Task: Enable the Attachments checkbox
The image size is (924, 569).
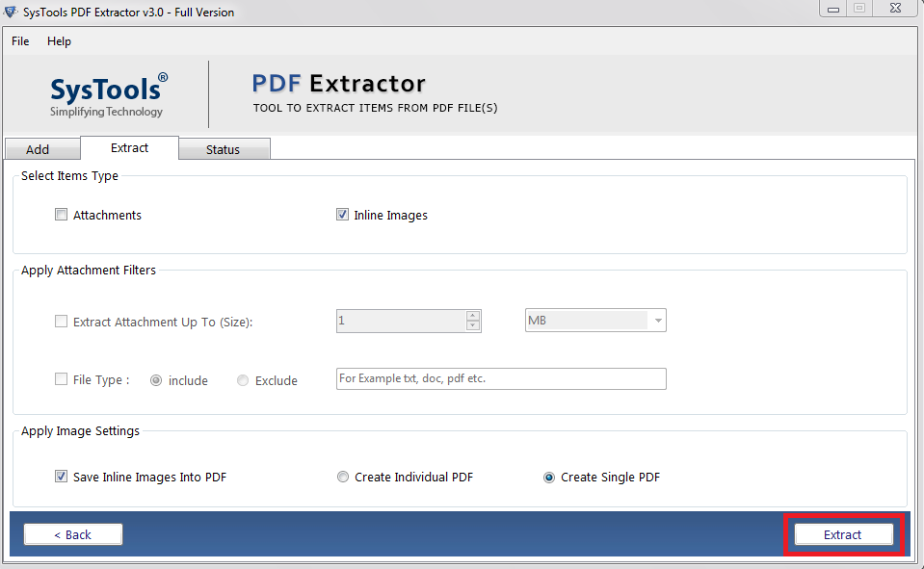Action: pos(62,215)
